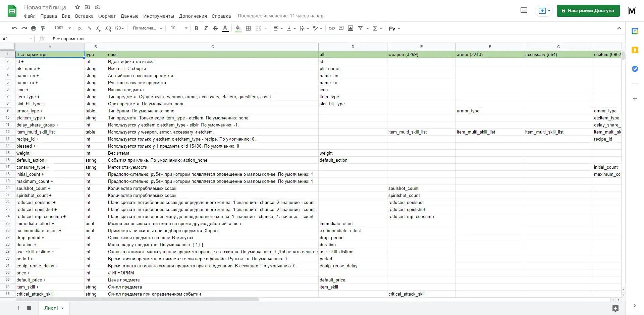Toggle italic formatting
This screenshot has height=315, width=644.
click(x=206, y=28)
